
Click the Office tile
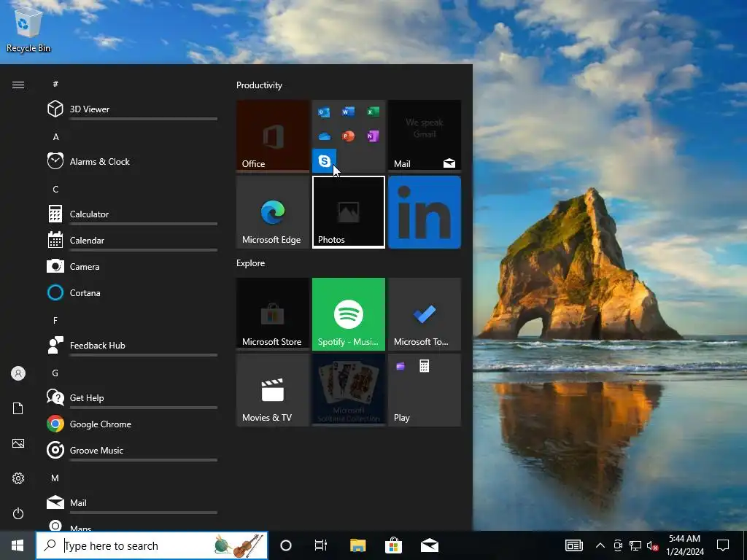[x=273, y=136]
